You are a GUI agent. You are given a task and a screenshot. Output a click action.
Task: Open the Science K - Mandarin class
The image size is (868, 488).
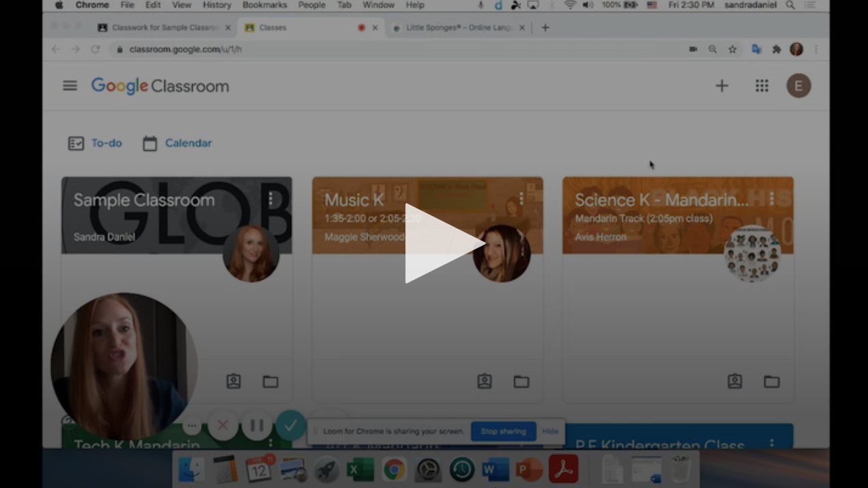pyautogui.click(x=661, y=200)
